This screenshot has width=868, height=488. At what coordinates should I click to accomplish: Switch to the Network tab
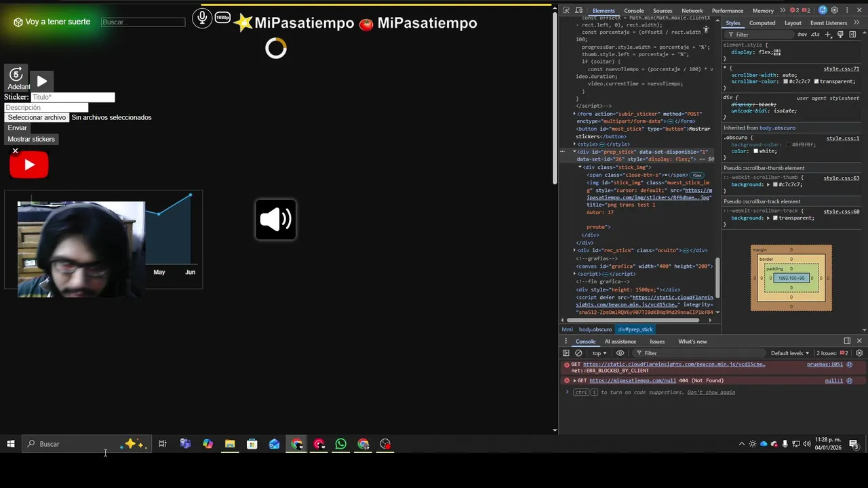[692, 10]
